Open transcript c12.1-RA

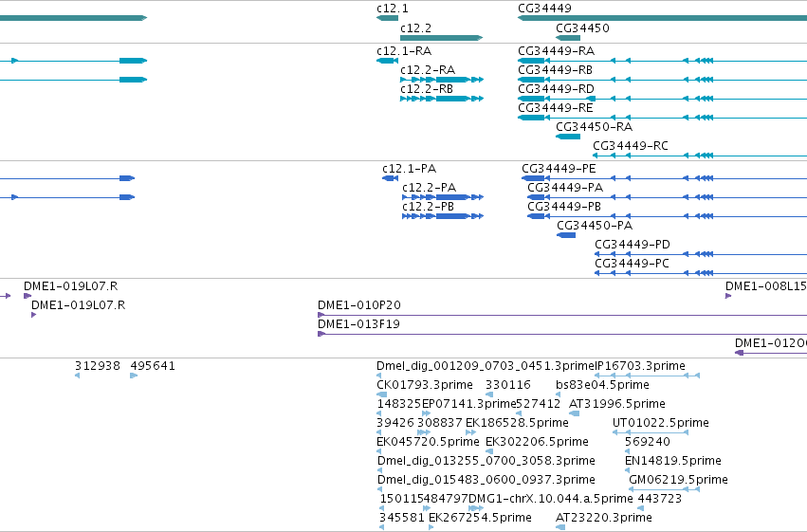click(404, 51)
